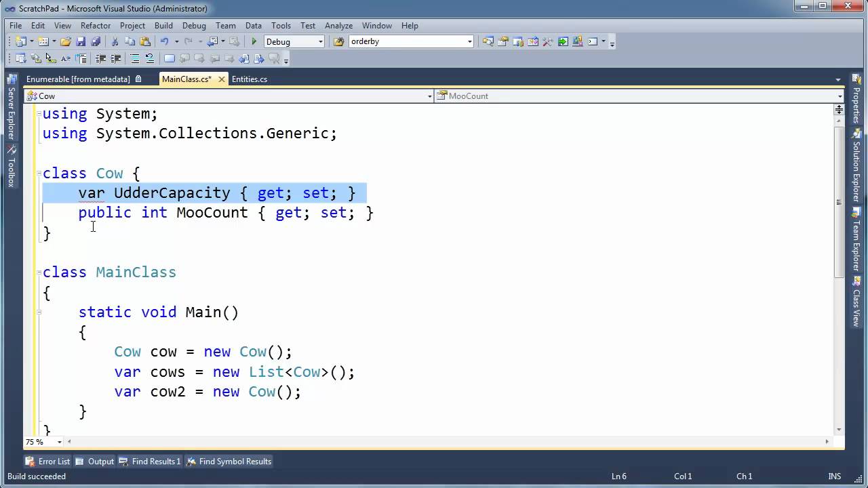
Task: Undo the last edit with the Undo arrow
Action: click(163, 42)
